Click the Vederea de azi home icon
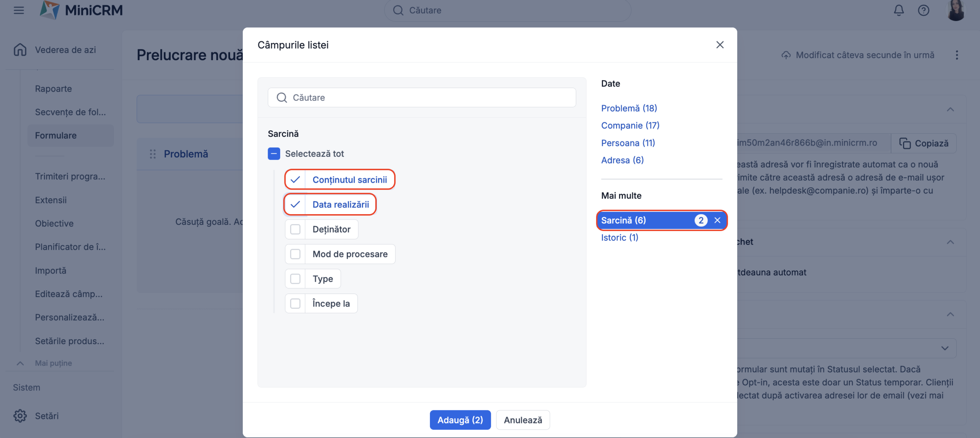 pyautogui.click(x=20, y=50)
